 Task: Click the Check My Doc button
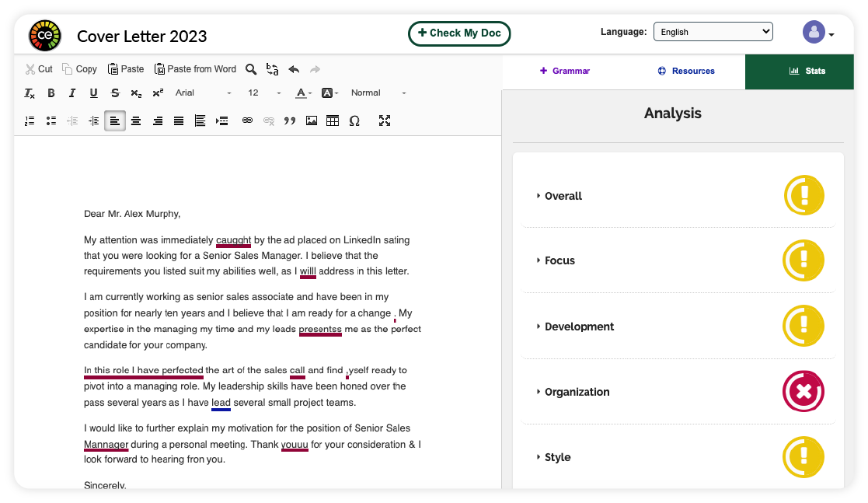point(459,33)
